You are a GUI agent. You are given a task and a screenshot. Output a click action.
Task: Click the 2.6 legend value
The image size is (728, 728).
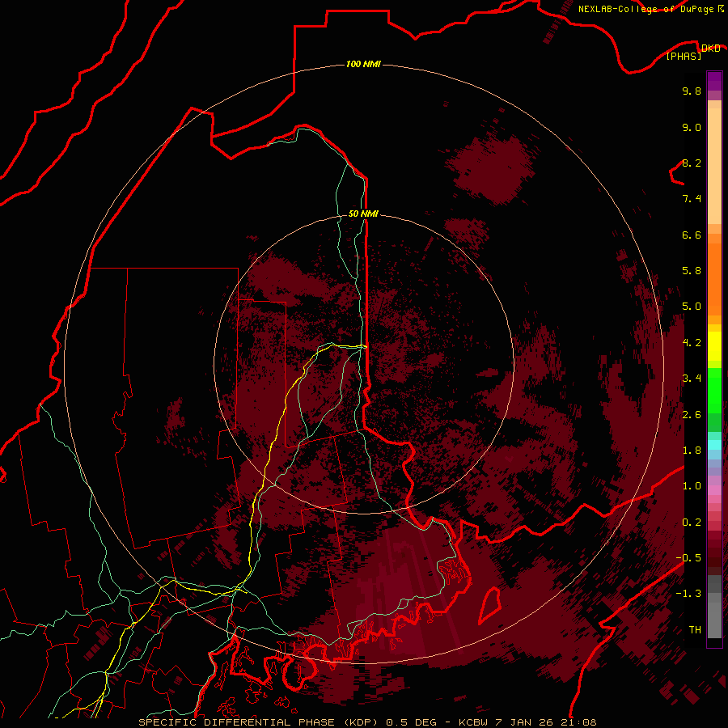click(692, 415)
